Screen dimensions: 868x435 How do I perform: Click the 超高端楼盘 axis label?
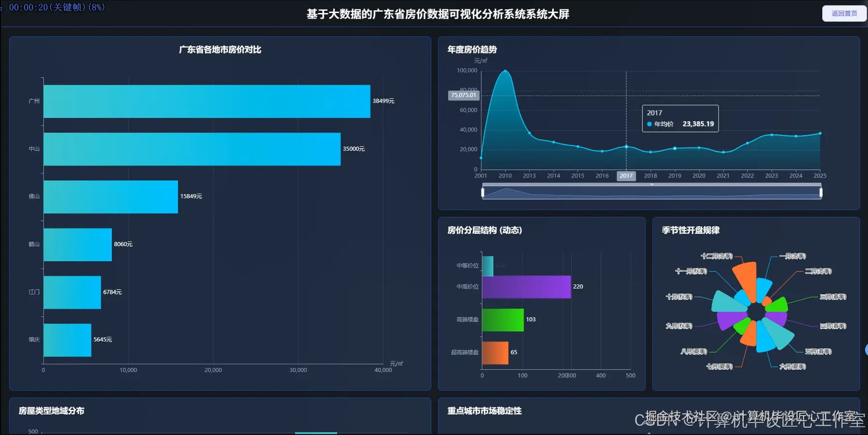click(x=465, y=352)
